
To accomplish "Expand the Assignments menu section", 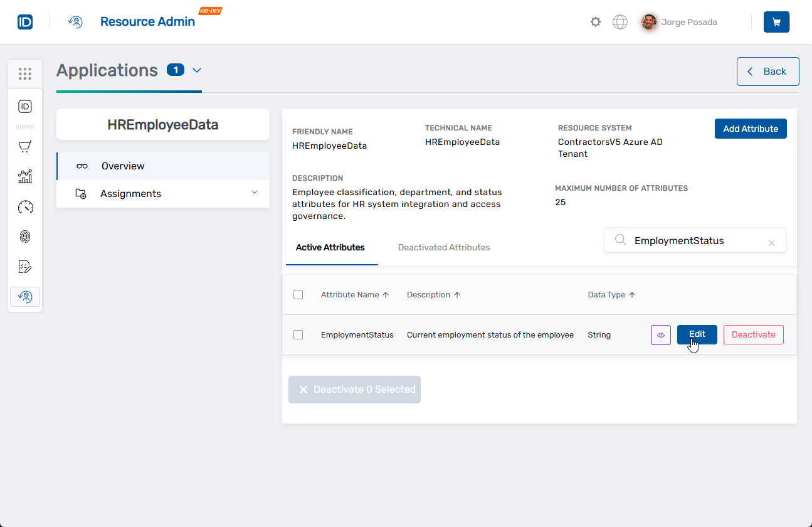I will click(x=254, y=193).
